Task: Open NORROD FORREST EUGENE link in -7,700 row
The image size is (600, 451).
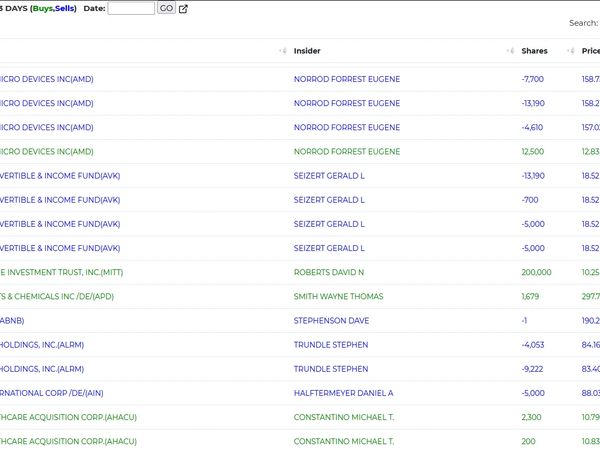Action: pyautogui.click(x=347, y=79)
